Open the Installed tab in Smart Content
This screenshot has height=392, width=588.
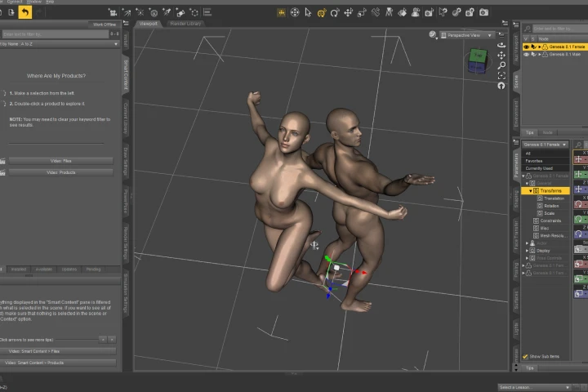(x=18, y=269)
